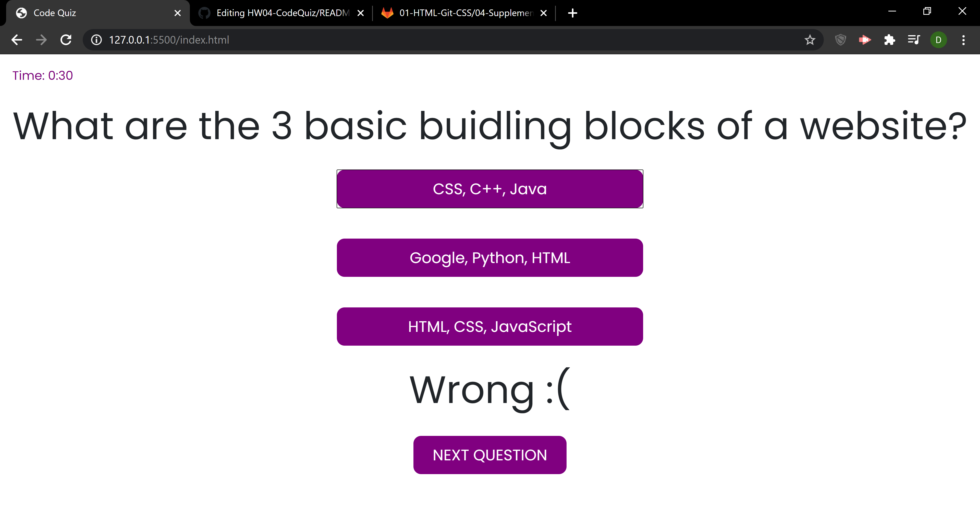Click the back navigation arrow
The image size is (980, 520).
(17, 40)
